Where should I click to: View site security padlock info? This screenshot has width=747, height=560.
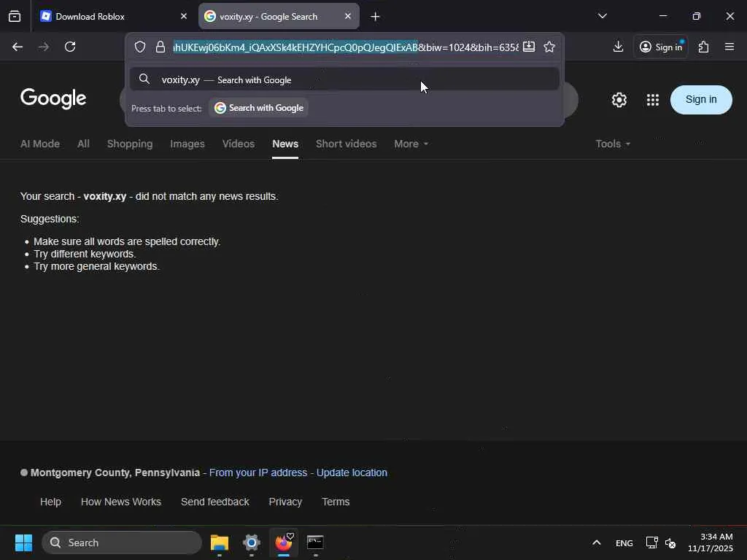click(x=160, y=47)
